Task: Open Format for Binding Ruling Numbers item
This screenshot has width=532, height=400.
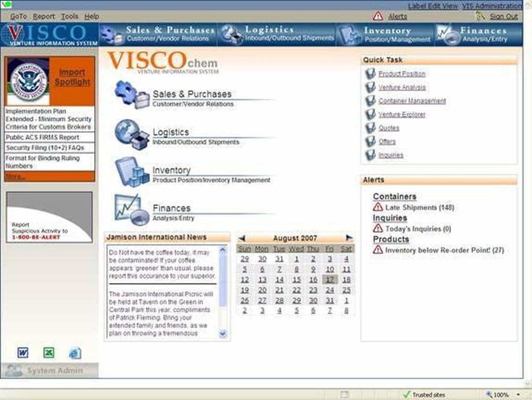Action: [49, 162]
